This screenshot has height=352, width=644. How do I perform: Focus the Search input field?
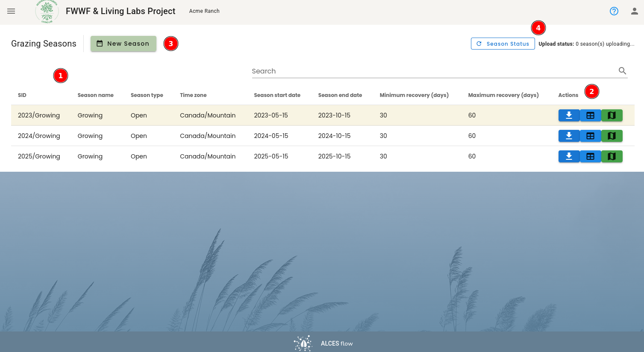coord(434,71)
